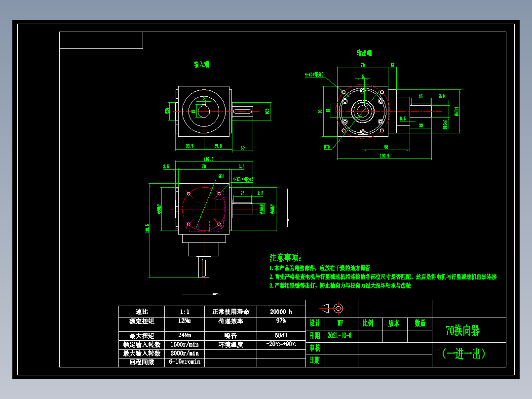The width and height of the screenshot is (532, 399).
Task: Click note line 3 about 铁锤 hammering
Action: (x=340, y=285)
